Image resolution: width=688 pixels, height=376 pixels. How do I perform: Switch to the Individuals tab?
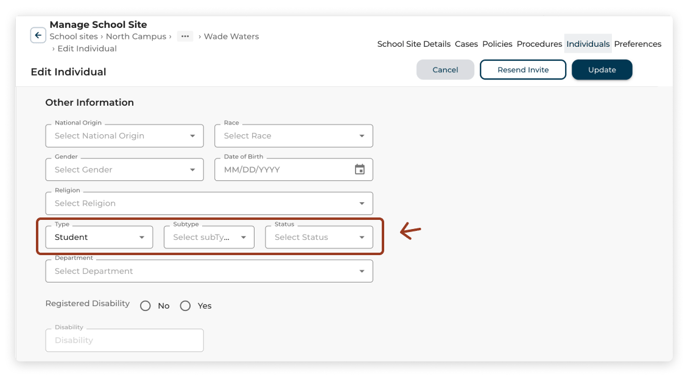point(588,44)
